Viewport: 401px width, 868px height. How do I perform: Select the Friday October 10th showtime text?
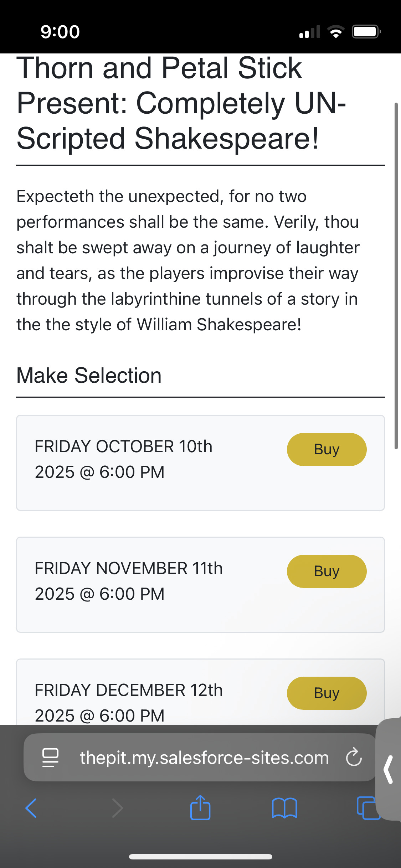[x=123, y=459]
